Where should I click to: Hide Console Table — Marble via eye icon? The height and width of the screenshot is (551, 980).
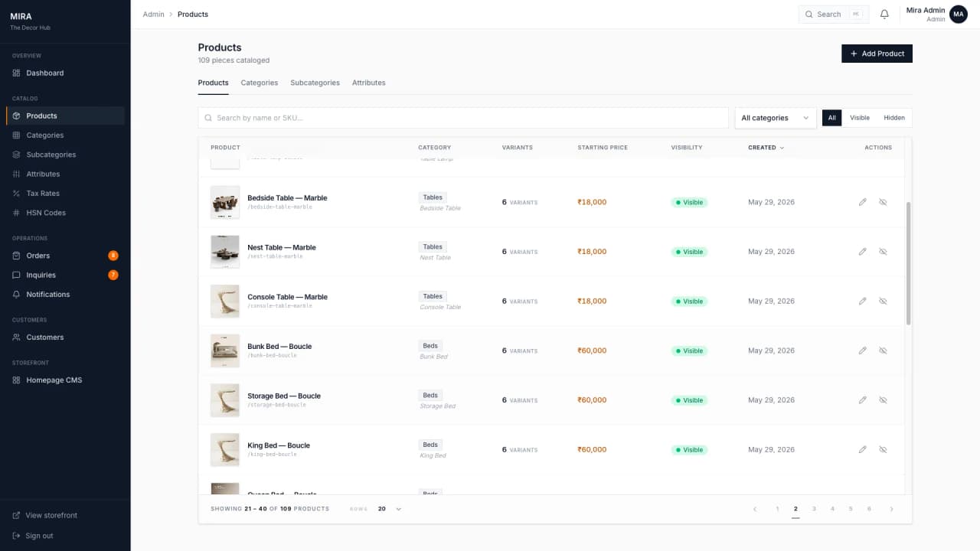(883, 302)
